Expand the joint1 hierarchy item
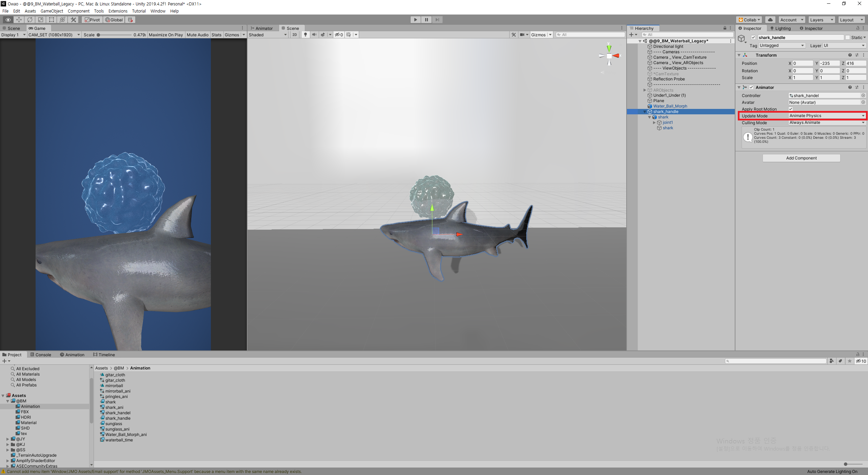868x475 pixels. tap(654, 122)
